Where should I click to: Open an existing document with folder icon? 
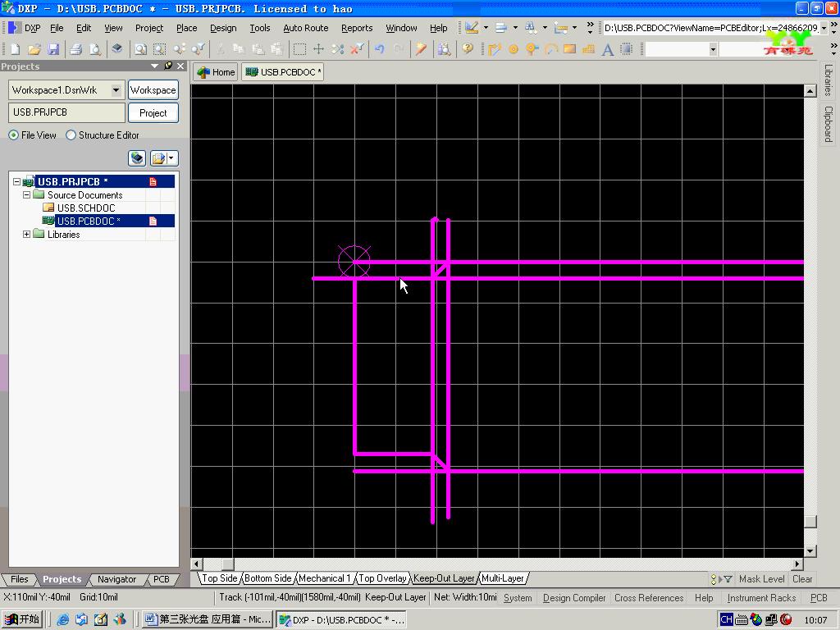[x=34, y=49]
